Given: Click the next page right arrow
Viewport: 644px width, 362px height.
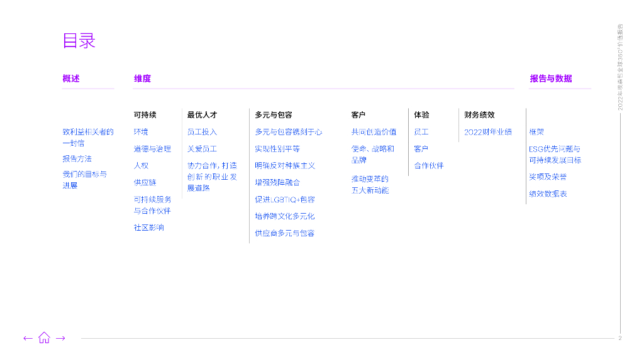Looking at the screenshot, I should [60, 338].
